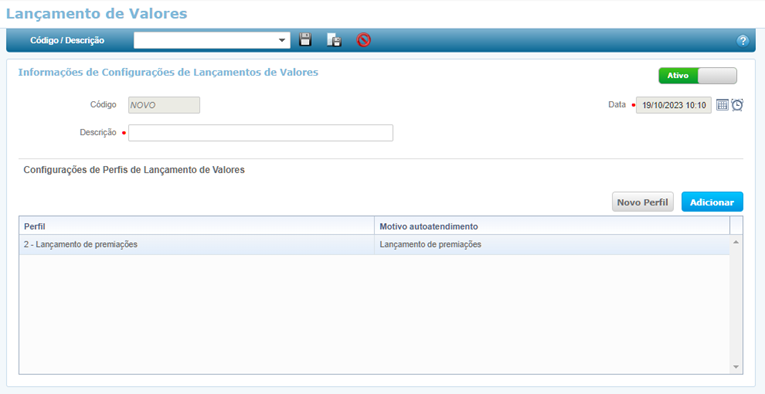Screen dimensions: 765x394
Task: Click the Lançamento de Valores page title
Action: pos(97,13)
